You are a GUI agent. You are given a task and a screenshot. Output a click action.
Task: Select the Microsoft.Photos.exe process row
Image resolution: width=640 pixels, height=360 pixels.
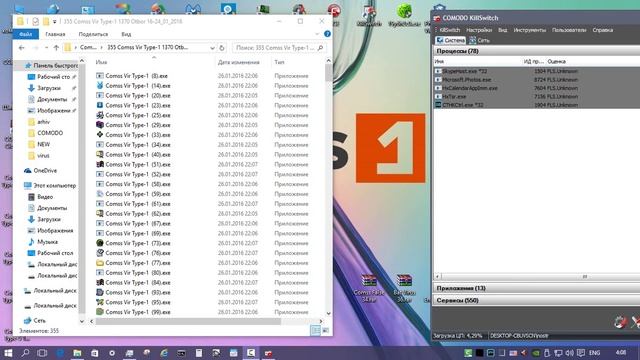536,80
